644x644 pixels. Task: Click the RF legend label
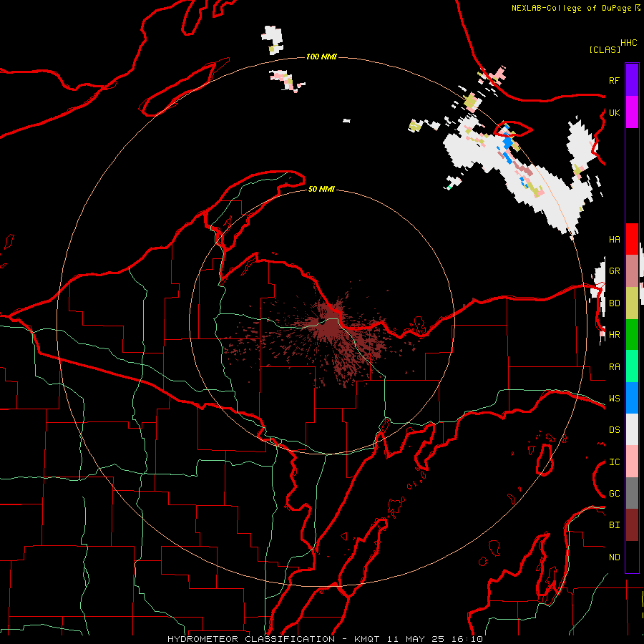tap(615, 80)
